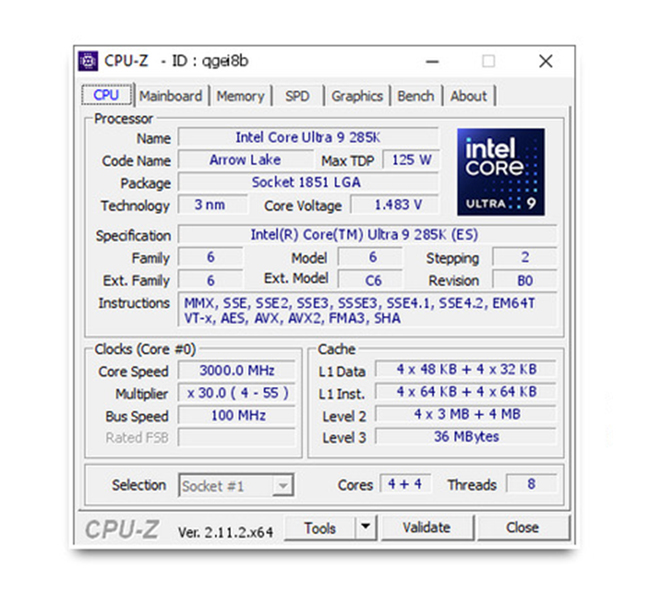This screenshot has width=650, height=600.
Task: Go to the Bench tab
Action: click(x=416, y=96)
